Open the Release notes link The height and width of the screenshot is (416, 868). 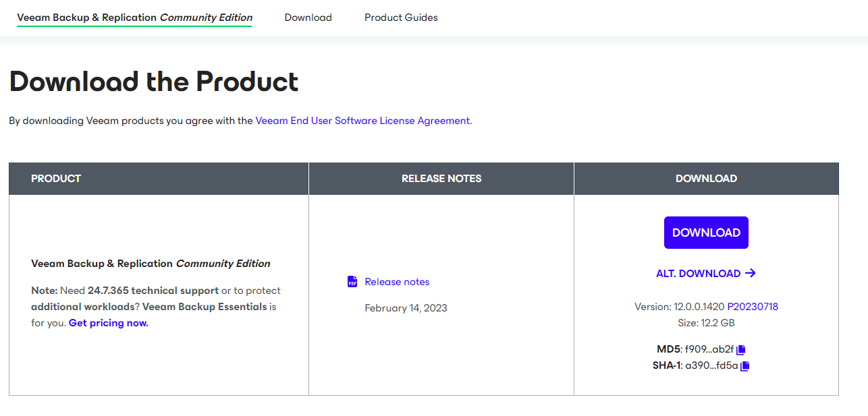(x=397, y=282)
